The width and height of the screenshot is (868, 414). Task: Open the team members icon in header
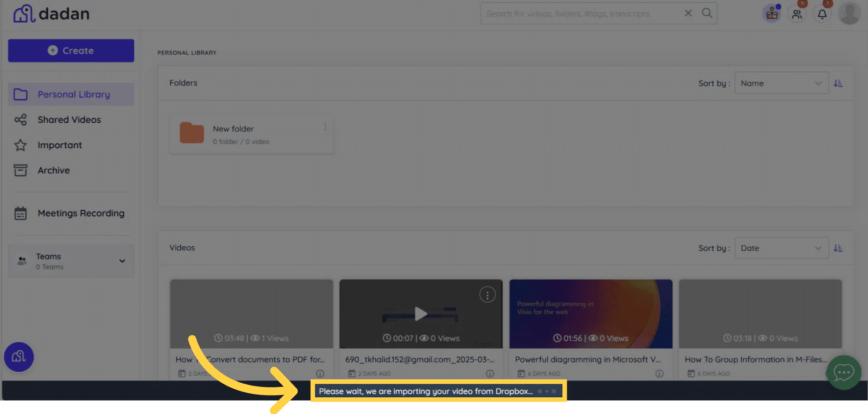point(797,14)
